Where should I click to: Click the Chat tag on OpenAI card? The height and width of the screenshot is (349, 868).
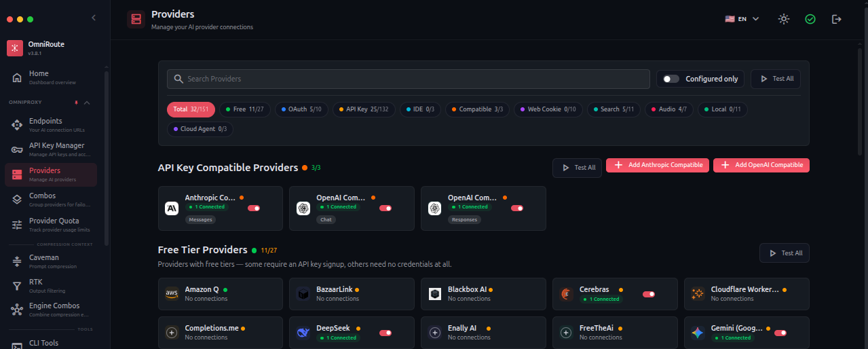326,220
